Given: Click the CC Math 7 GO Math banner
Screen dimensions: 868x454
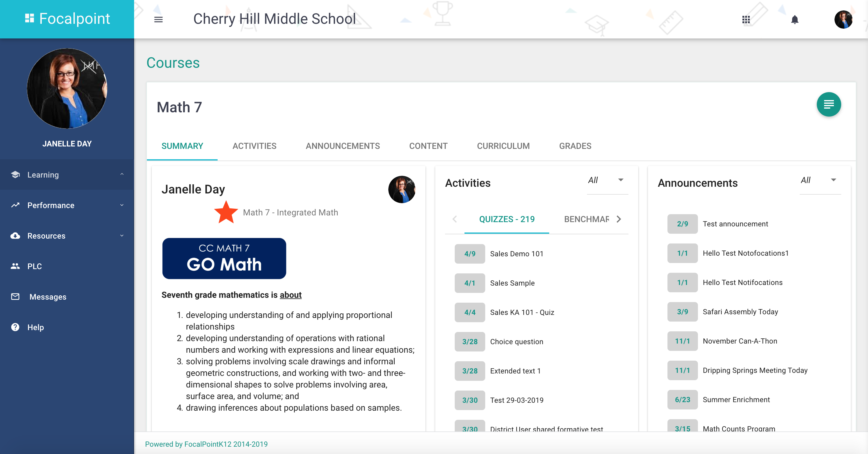Looking at the screenshot, I should point(224,258).
